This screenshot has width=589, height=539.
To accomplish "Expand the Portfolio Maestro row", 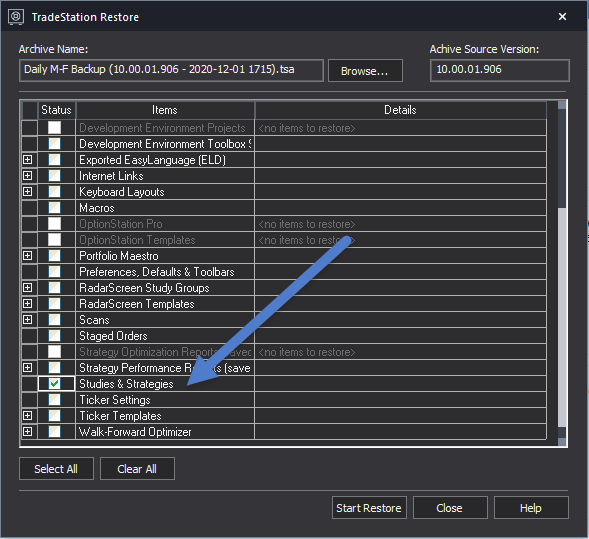I will 27,256.
